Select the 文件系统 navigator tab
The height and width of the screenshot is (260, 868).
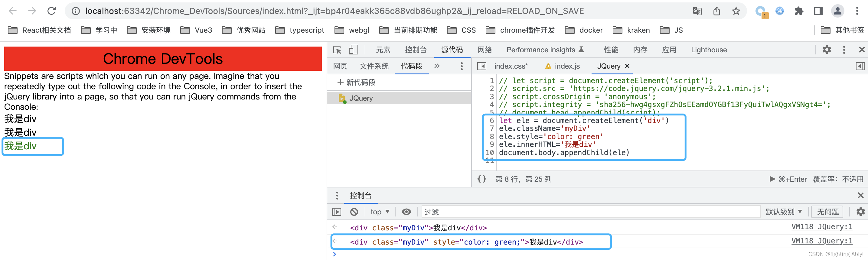tap(374, 66)
